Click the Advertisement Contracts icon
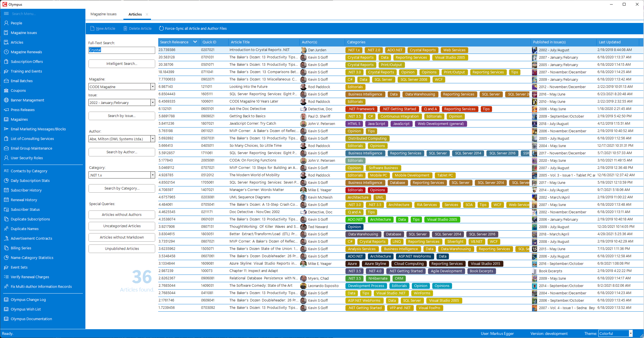Viewport: 644px width, 338px height. 6,239
